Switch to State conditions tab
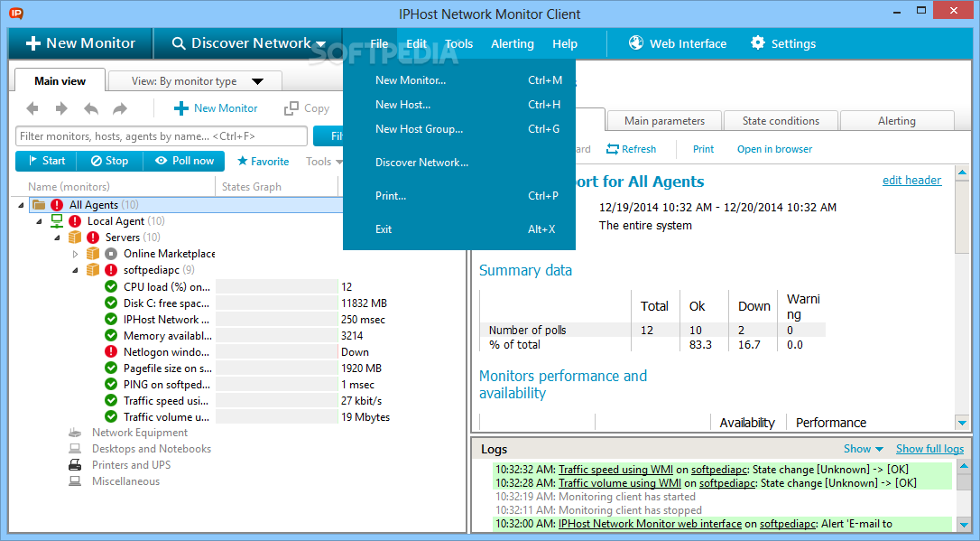 coord(781,121)
